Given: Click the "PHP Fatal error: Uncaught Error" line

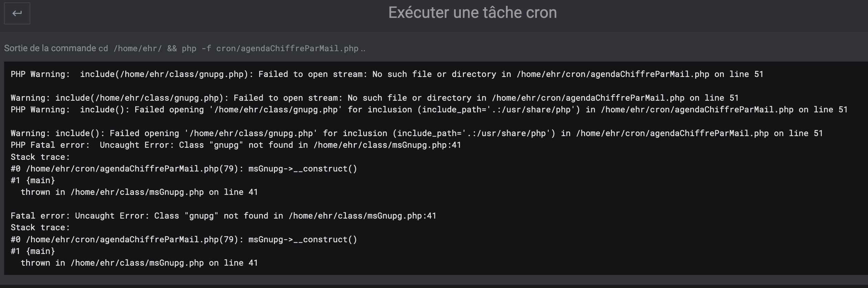Looking at the screenshot, I should pos(235,145).
